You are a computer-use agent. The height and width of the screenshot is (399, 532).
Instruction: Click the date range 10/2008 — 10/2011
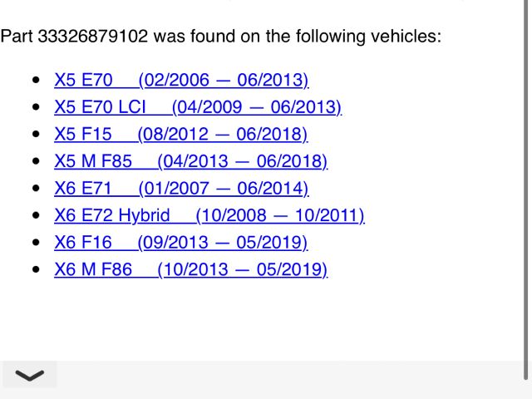[280, 215]
